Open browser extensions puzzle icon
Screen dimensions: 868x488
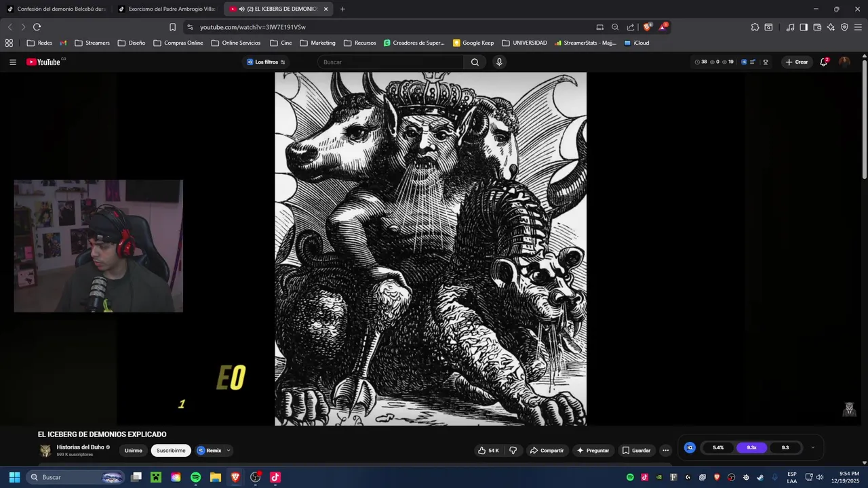(755, 27)
